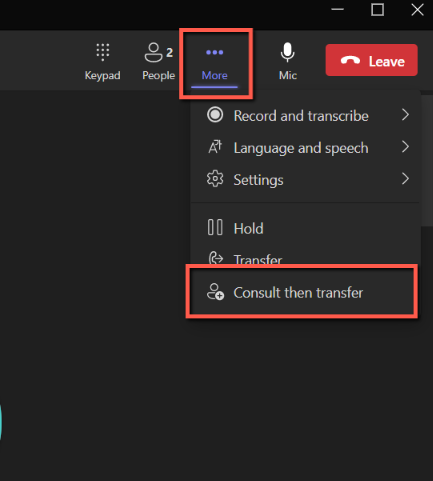This screenshot has height=481, width=433.
Task: Maximize the call window
Action: coord(377,10)
